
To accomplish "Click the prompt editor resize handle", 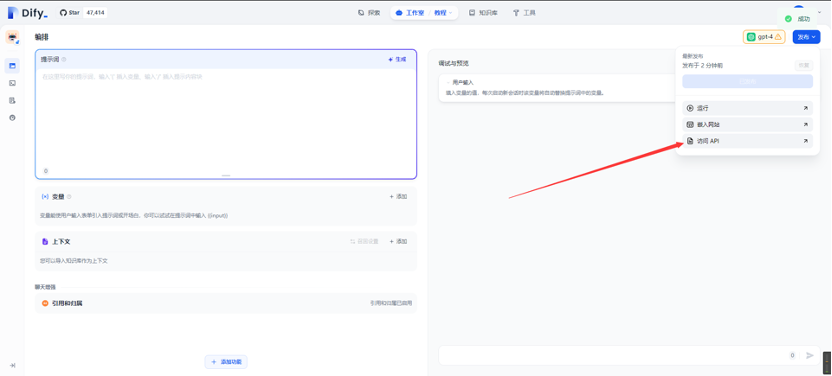I will 226,175.
